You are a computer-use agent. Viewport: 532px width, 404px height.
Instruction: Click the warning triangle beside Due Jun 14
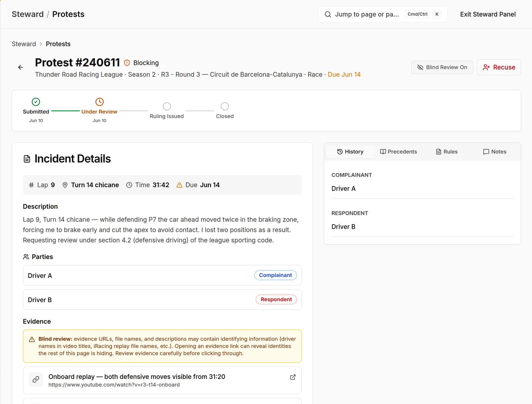(x=179, y=185)
